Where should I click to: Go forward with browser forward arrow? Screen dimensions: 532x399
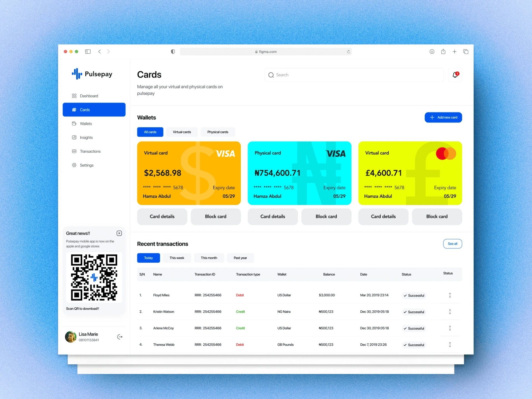[108, 52]
